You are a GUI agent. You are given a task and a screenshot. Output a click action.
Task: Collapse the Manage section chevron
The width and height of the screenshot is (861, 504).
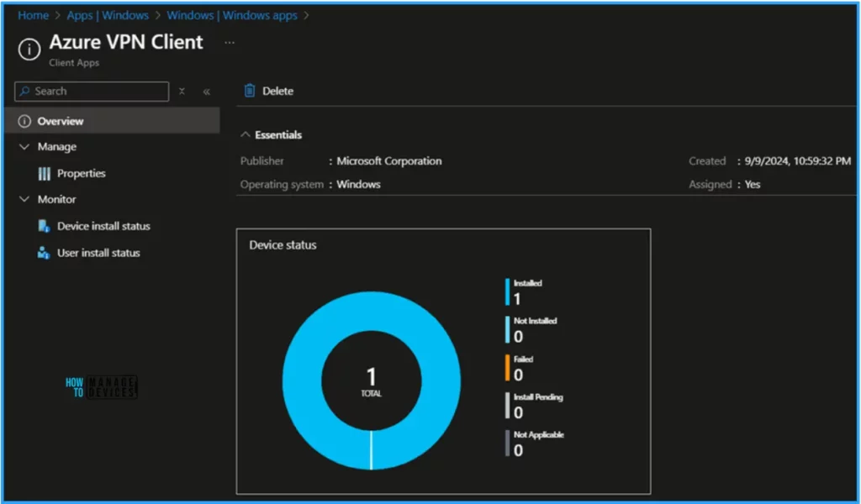(24, 146)
